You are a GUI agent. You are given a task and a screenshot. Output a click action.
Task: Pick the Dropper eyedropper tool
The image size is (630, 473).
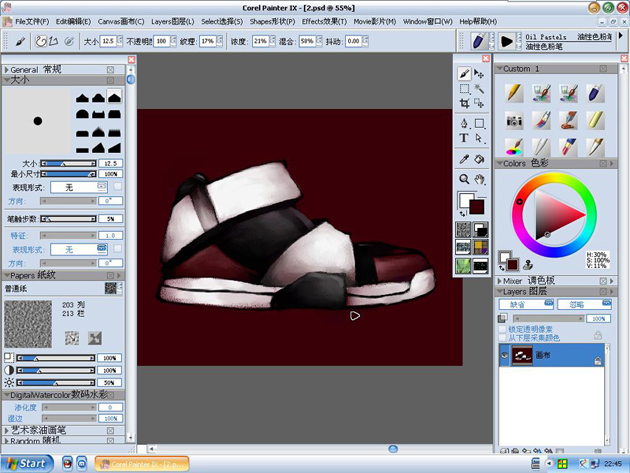pos(464,159)
